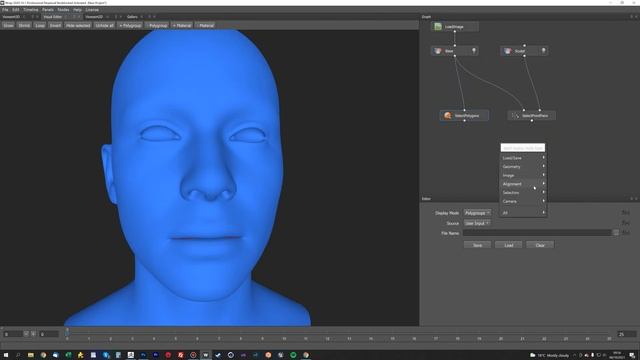The width and height of the screenshot is (640, 360).
Task: Click the Invert selection button
Action: (55, 25)
